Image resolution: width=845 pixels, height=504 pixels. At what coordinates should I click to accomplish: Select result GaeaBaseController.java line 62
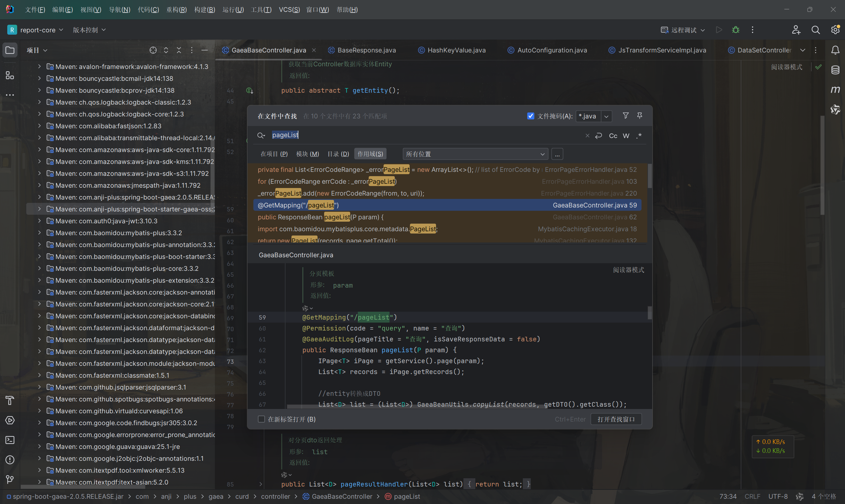pos(447,217)
